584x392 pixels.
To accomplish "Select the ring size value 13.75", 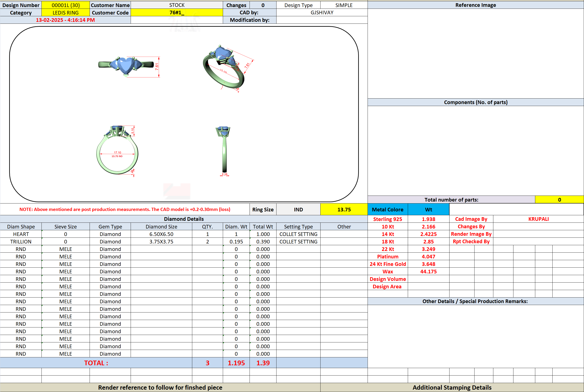I will coord(344,209).
